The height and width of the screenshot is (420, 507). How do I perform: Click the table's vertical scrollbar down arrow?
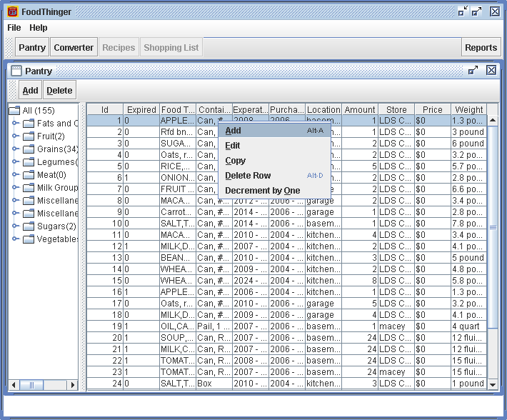[492, 384]
